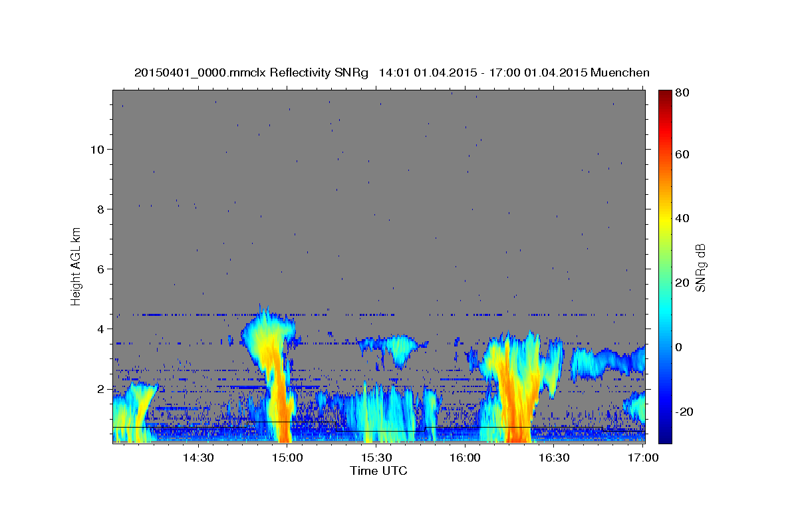Click the 15:30 time tick label
The width and height of the screenshot is (798, 532).
click(x=376, y=458)
